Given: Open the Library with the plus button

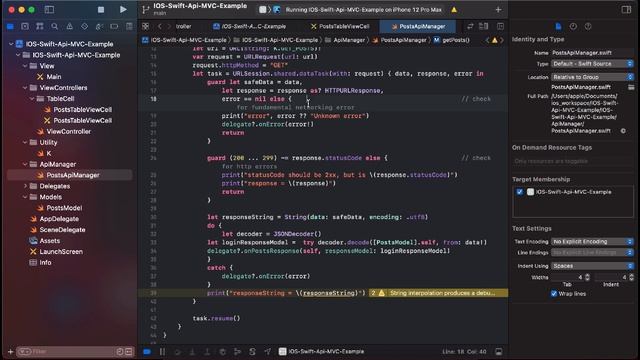Looking at the screenshot, I should pyautogui.click(x=498, y=9).
